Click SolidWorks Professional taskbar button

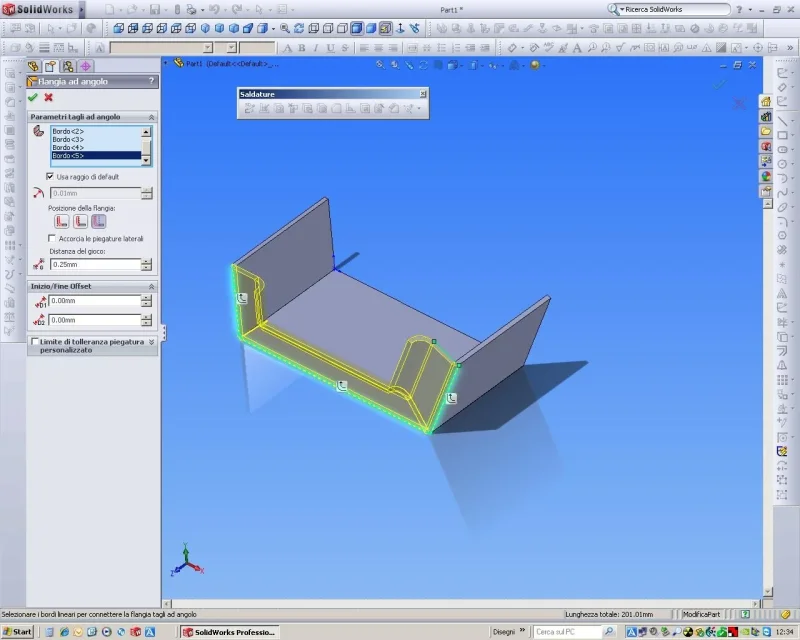[x=230, y=632]
